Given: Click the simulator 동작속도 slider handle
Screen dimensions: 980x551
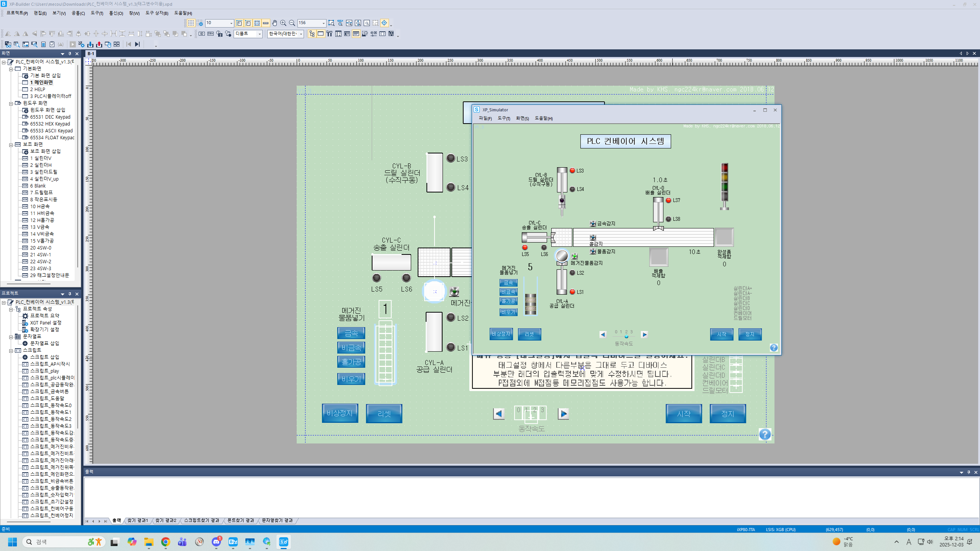Looking at the screenshot, I should [626, 337].
